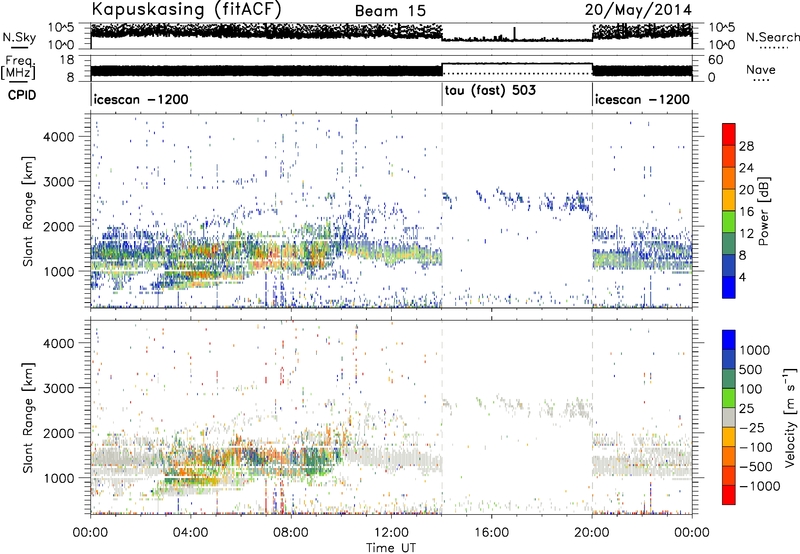The width and height of the screenshot is (800, 554).
Task: Click the noise spike near 17:00 in N.Sky panel
Action: tap(515, 33)
